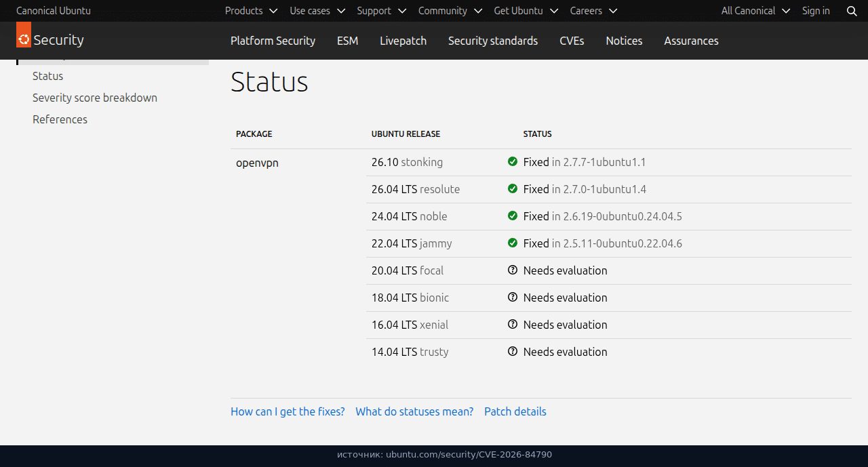Expand the Community dropdown
868x467 pixels.
point(450,11)
